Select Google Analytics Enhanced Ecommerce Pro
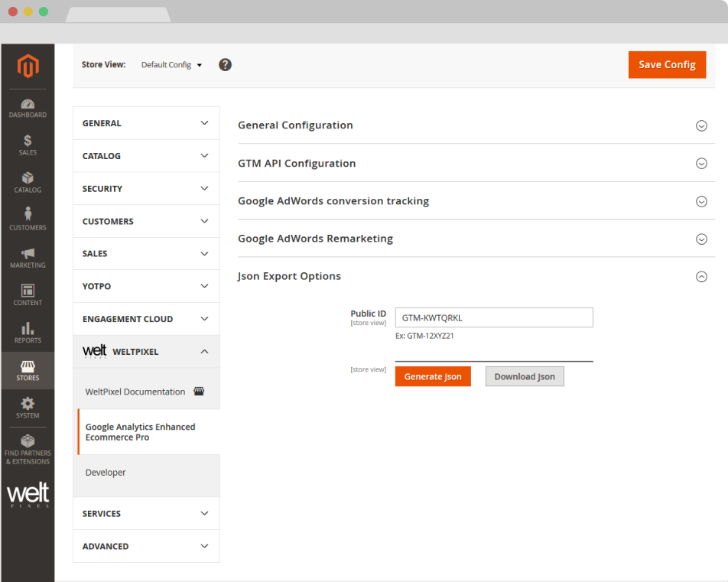Viewport: 728px width, 582px height. 141,432
